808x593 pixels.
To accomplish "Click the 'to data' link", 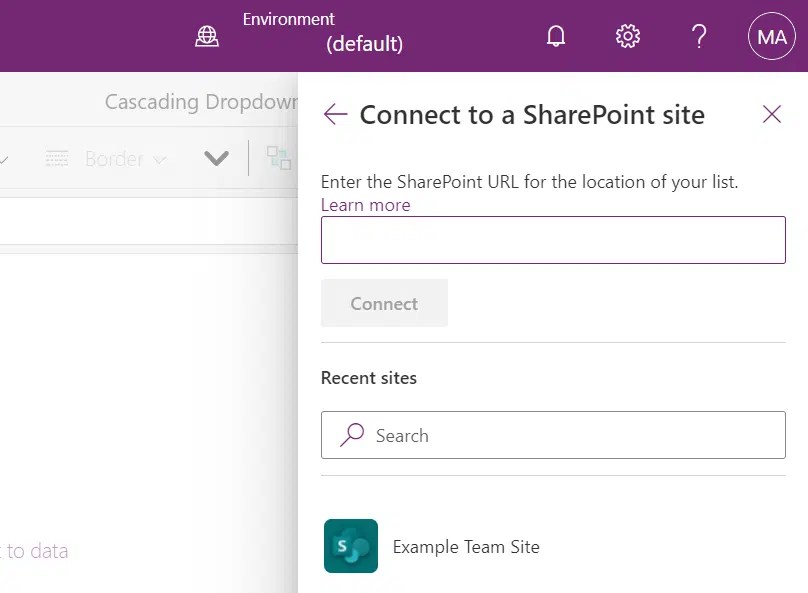I will pyautogui.click(x=34, y=551).
